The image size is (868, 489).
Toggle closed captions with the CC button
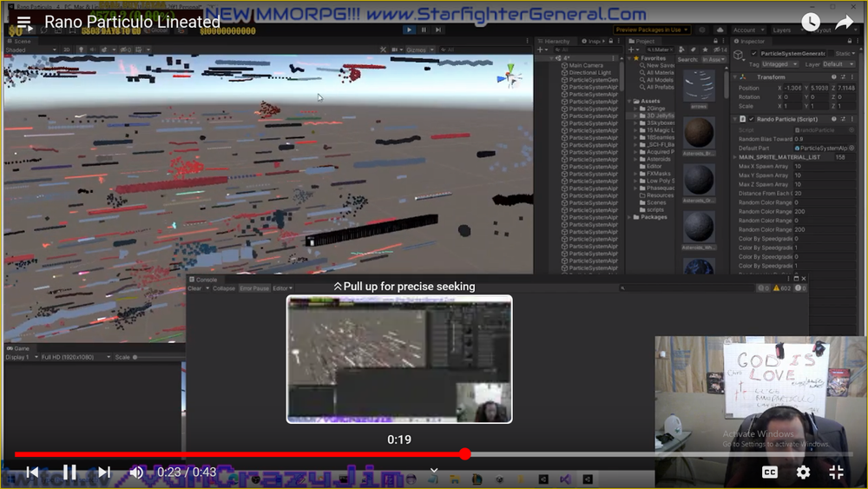[769, 472]
